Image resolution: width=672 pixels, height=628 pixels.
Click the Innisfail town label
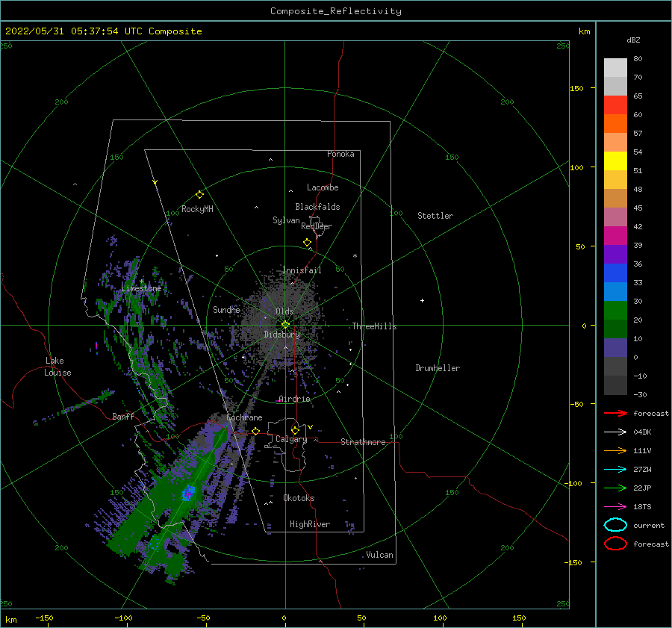coord(302,270)
